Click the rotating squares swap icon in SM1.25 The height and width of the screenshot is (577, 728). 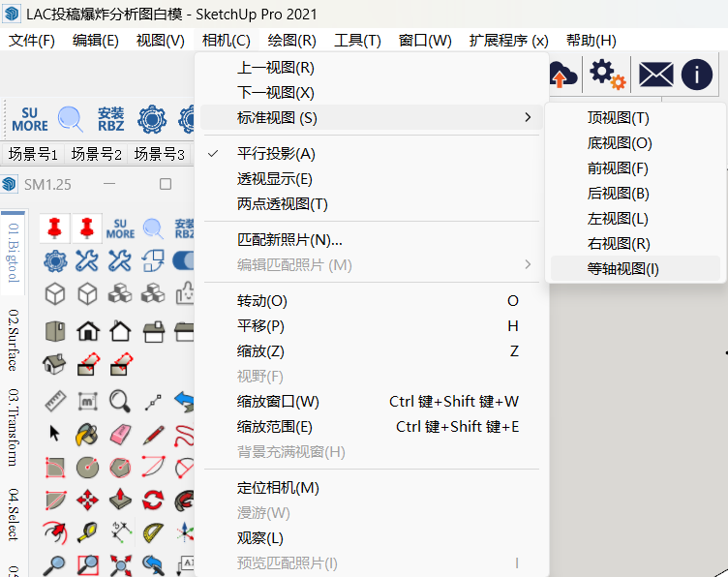(x=153, y=260)
